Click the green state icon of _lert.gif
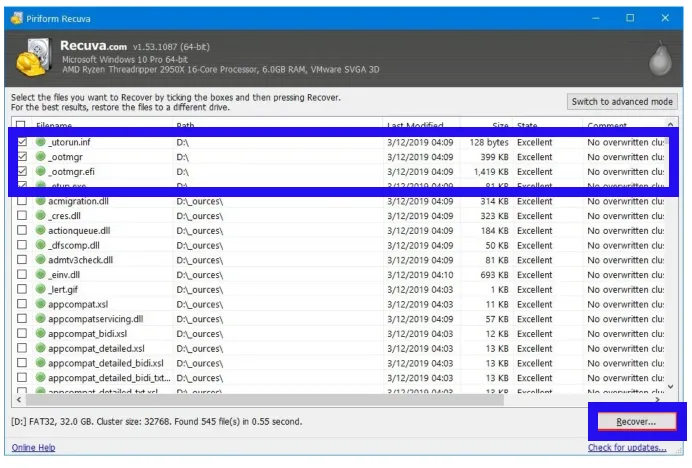Image resolution: width=692 pixels, height=468 pixels. coord(41,289)
